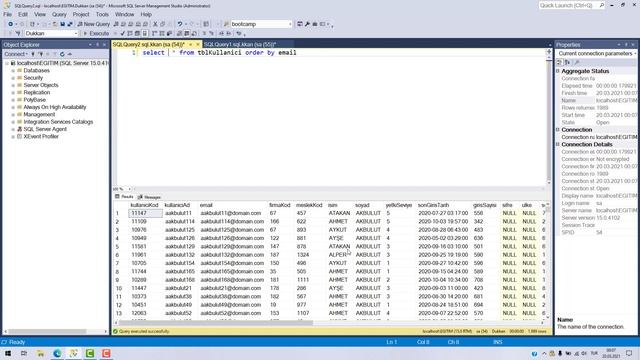The height and width of the screenshot is (360, 640).
Task: Expand the Security node
Action: pyautogui.click(x=13, y=78)
